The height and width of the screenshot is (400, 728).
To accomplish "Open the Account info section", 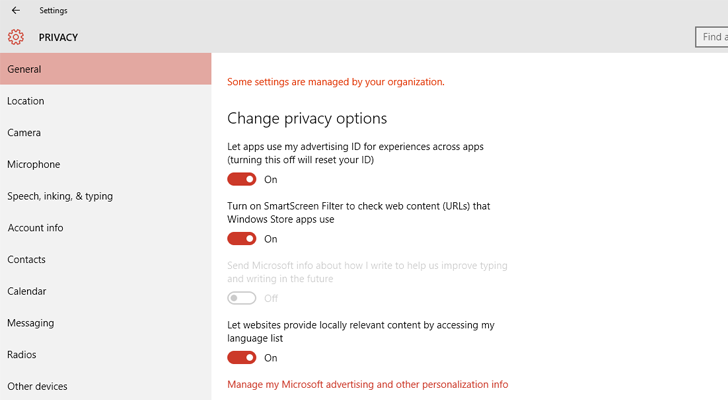I will coord(105,227).
